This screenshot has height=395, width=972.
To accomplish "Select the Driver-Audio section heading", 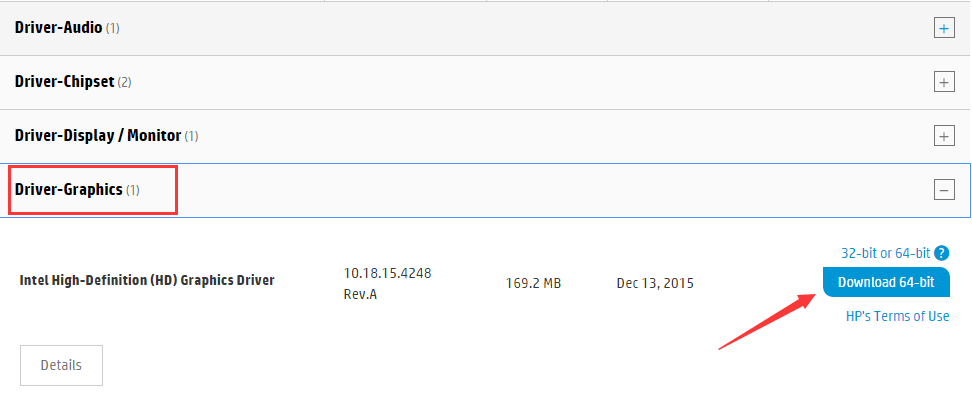I will (x=58, y=28).
